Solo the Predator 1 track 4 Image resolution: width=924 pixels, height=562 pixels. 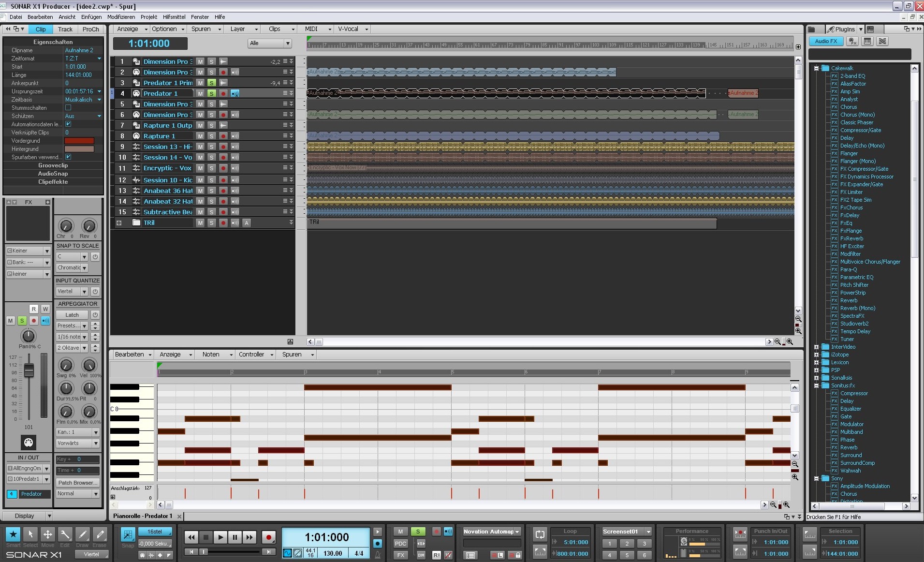(x=211, y=94)
